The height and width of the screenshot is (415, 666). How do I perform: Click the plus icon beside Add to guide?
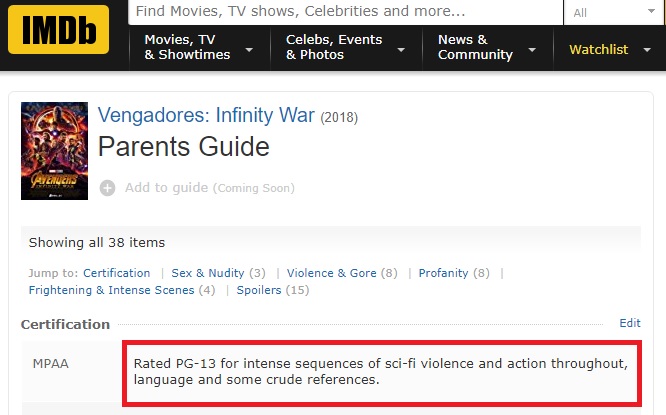tap(107, 188)
